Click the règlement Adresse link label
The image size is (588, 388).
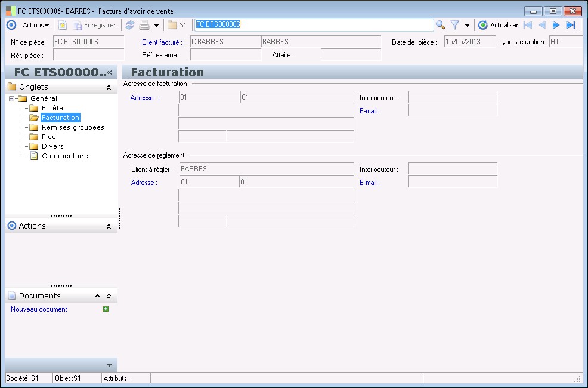click(144, 183)
